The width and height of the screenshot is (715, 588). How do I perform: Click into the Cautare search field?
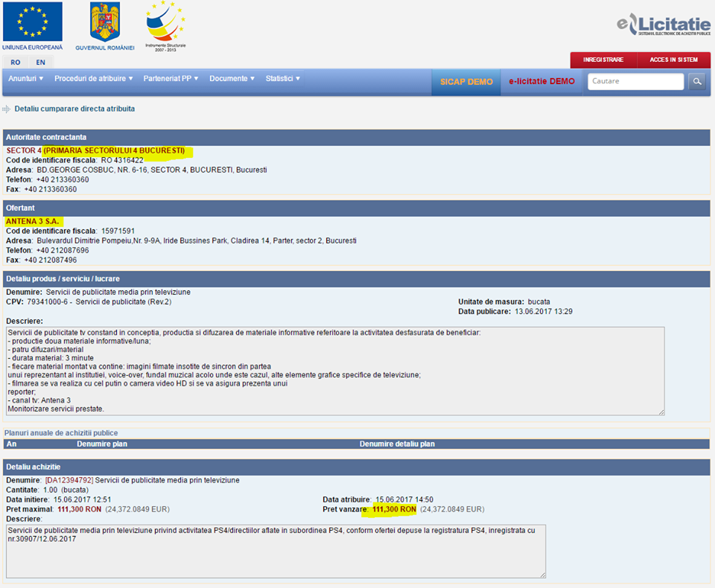pyautogui.click(x=635, y=82)
